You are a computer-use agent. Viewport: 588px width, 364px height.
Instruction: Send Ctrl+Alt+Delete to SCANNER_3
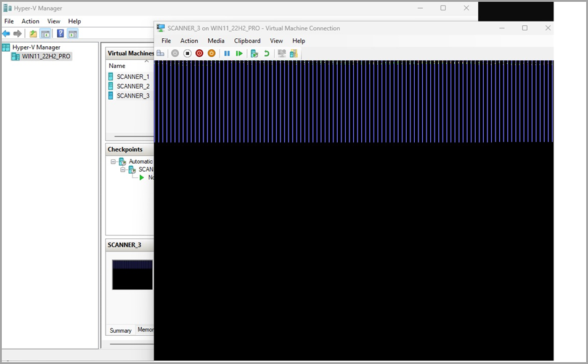(160, 54)
